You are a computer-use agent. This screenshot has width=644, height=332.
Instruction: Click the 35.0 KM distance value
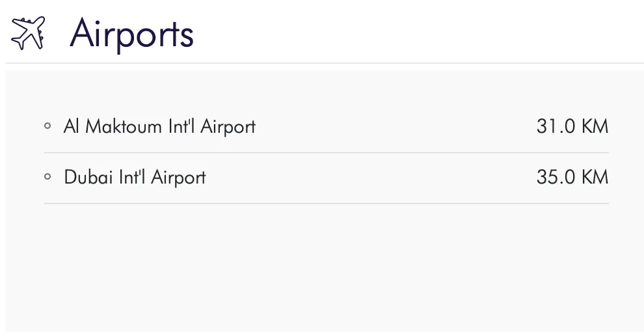(x=572, y=177)
